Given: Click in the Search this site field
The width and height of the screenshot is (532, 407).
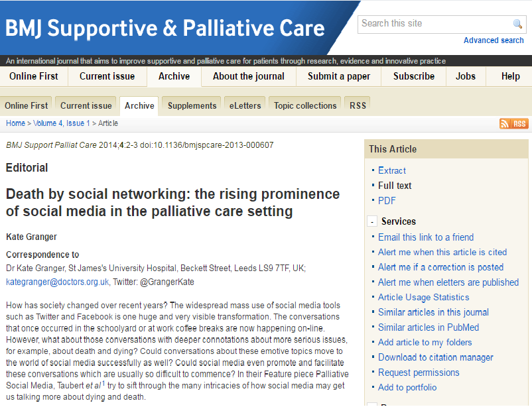Looking at the screenshot, I should tap(435, 24).
